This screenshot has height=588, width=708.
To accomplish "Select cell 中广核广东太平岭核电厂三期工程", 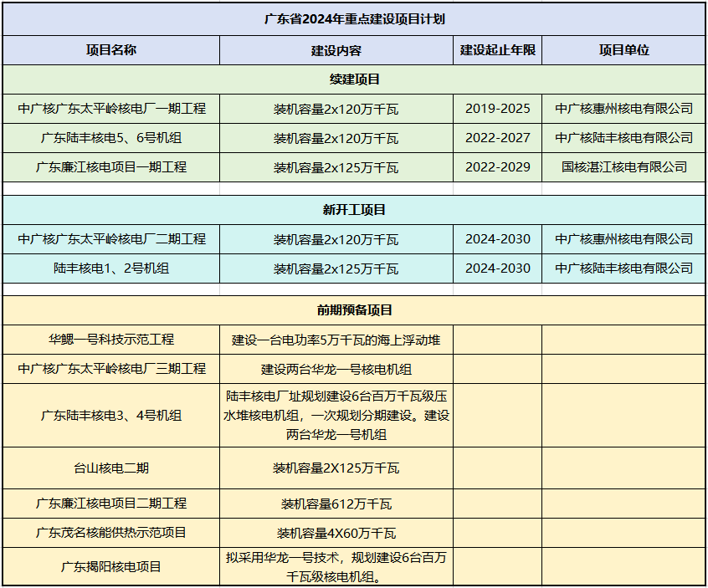I will point(111,369).
